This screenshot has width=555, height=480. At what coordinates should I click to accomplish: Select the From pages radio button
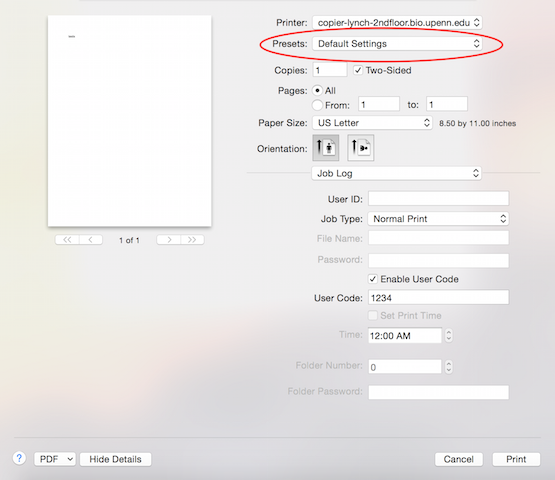317,105
